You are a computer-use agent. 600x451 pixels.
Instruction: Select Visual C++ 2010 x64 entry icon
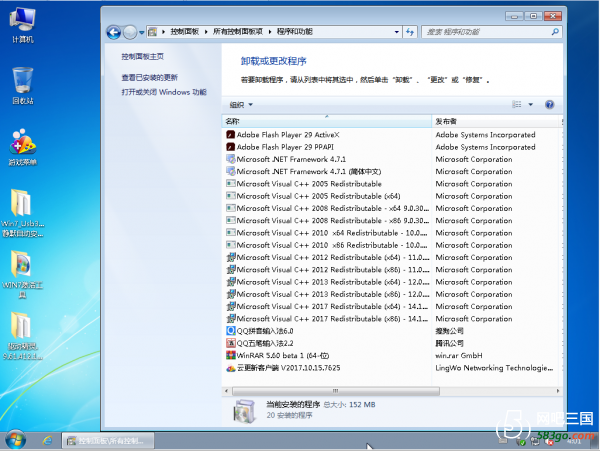pyautogui.click(x=230, y=233)
